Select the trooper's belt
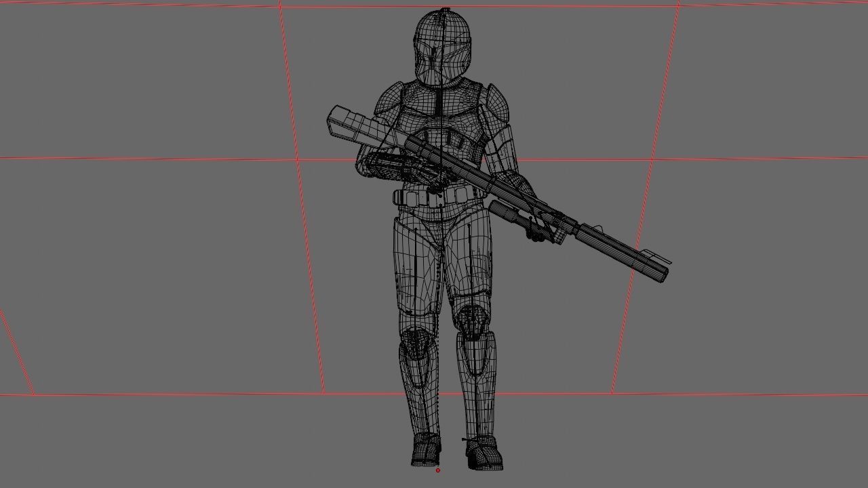 [439, 197]
